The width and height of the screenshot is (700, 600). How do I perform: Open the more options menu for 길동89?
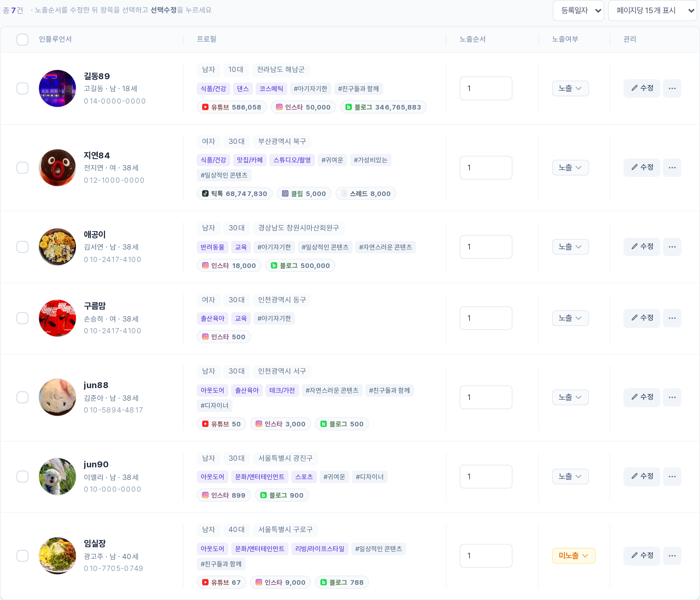pyautogui.click(x=672, y=88)
